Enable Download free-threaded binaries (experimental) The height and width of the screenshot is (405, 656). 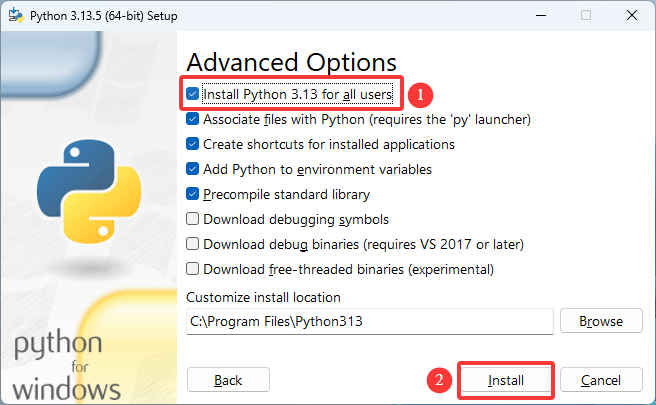[x=192, y=269]
